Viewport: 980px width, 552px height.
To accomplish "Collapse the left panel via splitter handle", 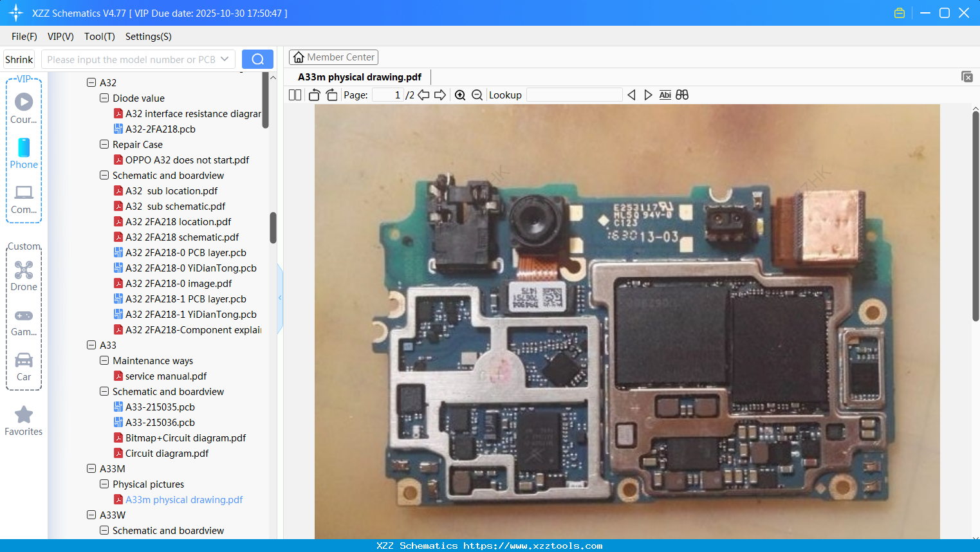I will click(280, 298).
